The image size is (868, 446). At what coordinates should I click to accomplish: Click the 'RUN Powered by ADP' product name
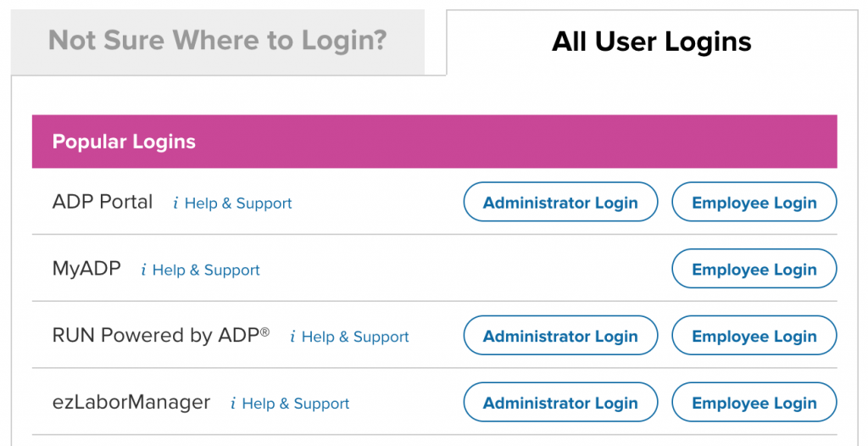160,336
